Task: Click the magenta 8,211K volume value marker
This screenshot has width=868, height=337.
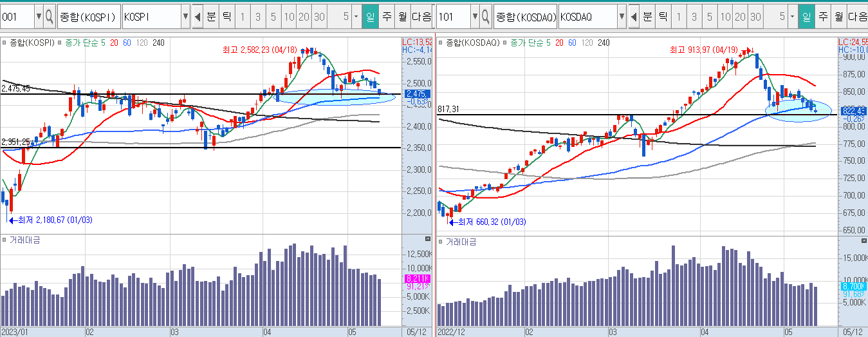Action: (416, 278)
